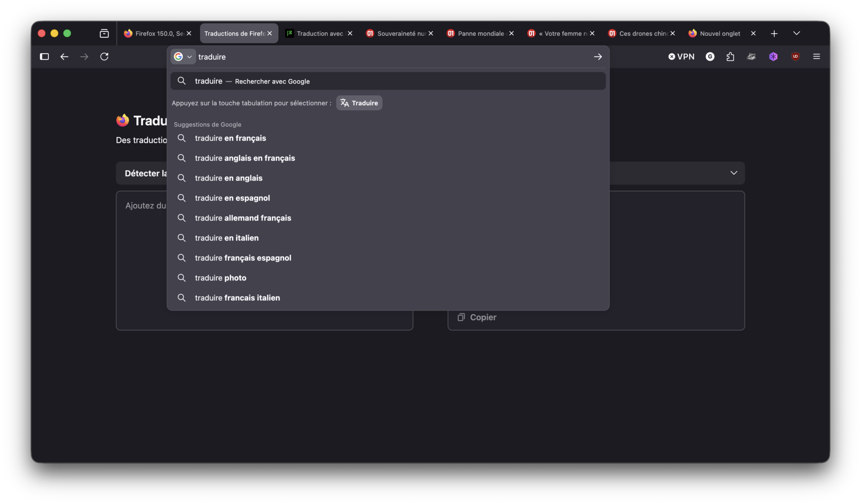This screenshot has height=504, width=861.
Task: Toggle the VPN button
Action: (x=681, y=56)
